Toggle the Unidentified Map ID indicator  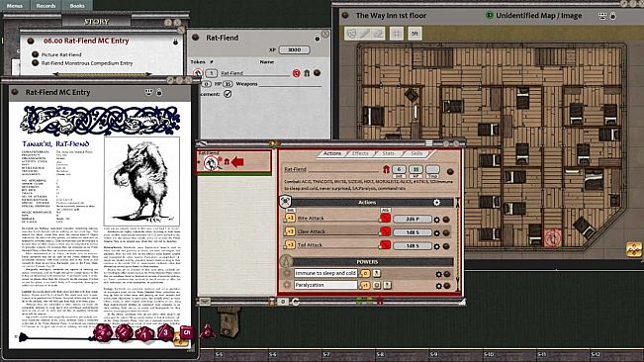[489, 16]
